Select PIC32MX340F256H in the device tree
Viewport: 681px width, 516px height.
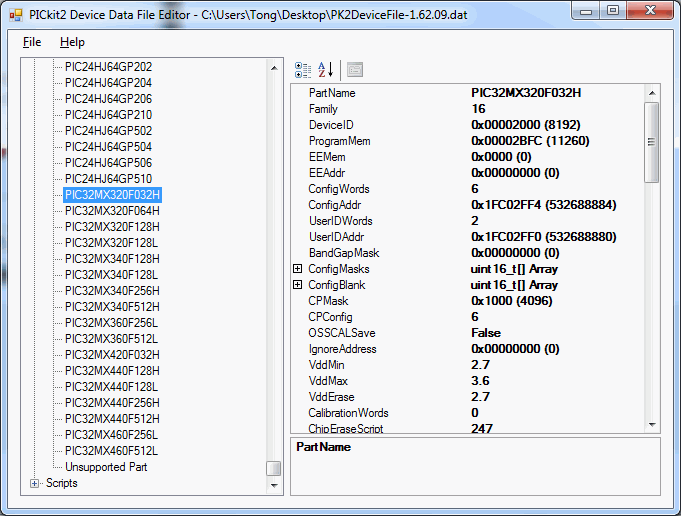[x=112, y=291]
